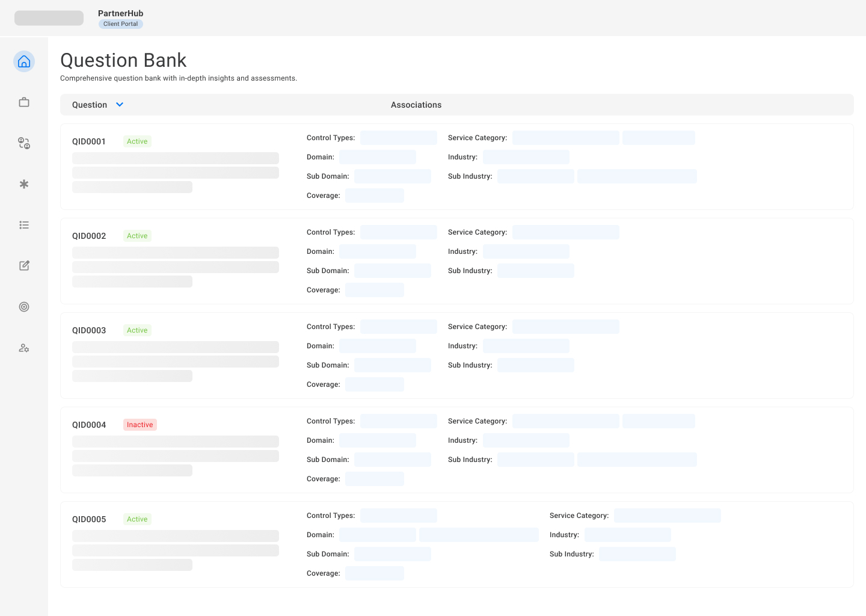Viewport: 866px width, 616px height.
Task: Open the briefcase icon in the sidebar
Action: click(x=24, y=102)
